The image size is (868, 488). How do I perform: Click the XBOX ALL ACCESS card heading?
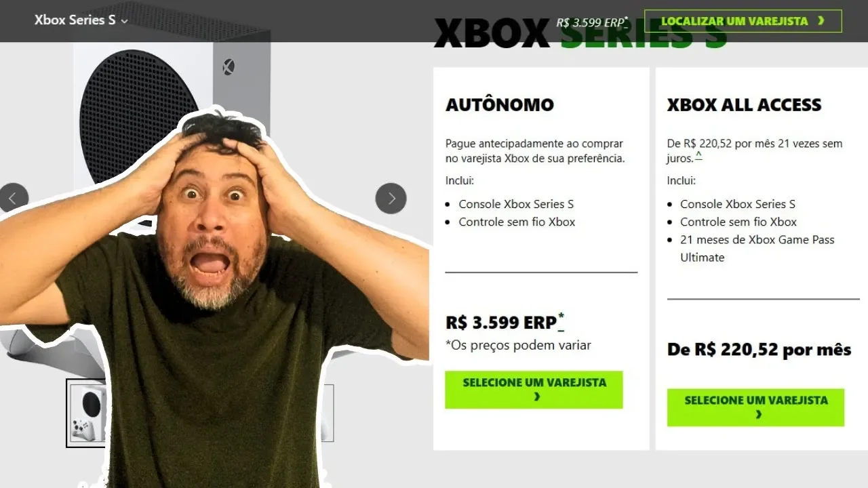tap(744, 105)
